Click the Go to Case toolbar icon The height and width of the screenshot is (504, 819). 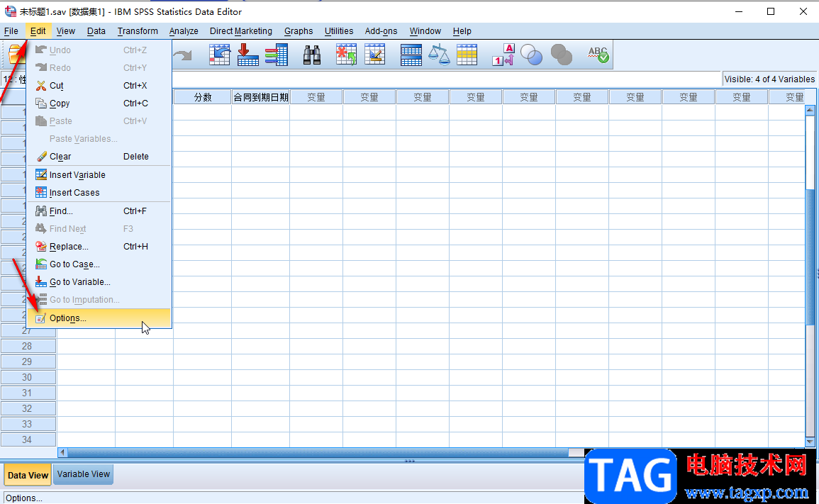(219, 55)
